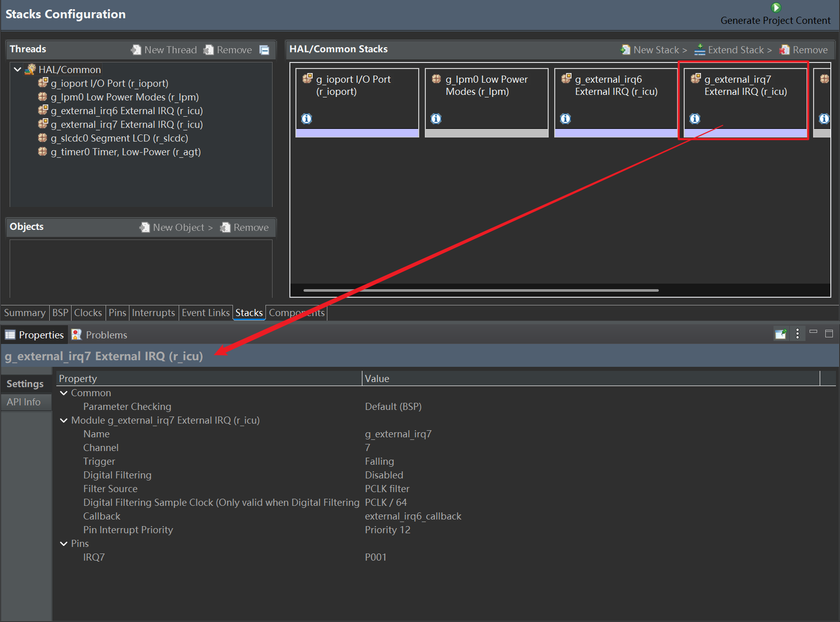Click info icon on g_lpm0 stack block
This screenshot has height=622, width=840.
pos(436,118)
